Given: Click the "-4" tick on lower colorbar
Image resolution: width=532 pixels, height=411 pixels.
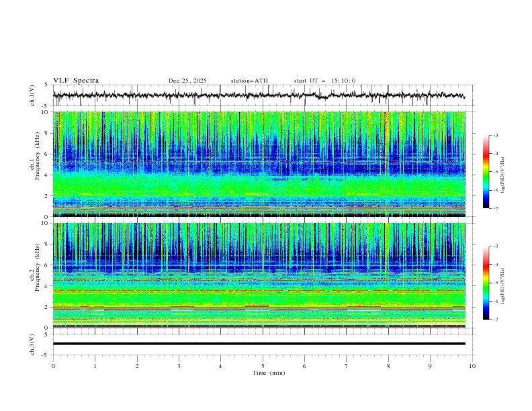Looking at the screenshot, I should [x=496, y=265].
